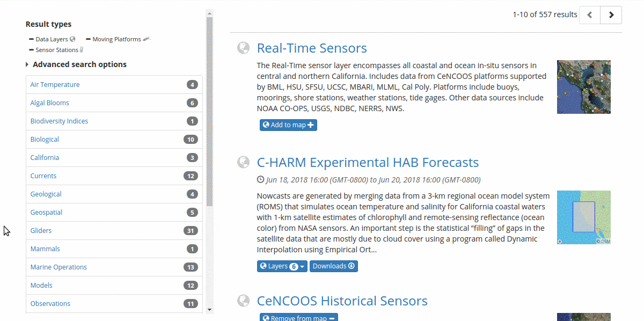The width and height of the screenshot is (644, 321).
Task: Toggle the Sensor Stations result type
Action: click(56, 50)
